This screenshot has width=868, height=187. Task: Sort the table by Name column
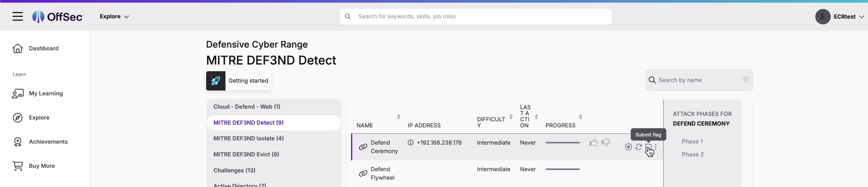[398, 117]
